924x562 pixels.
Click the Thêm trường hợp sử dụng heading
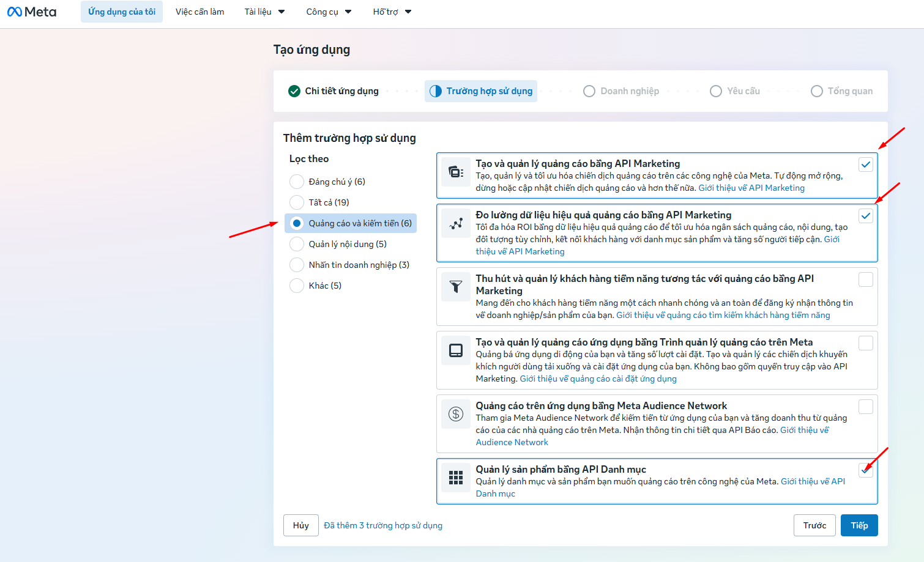(x=349, y=138)
